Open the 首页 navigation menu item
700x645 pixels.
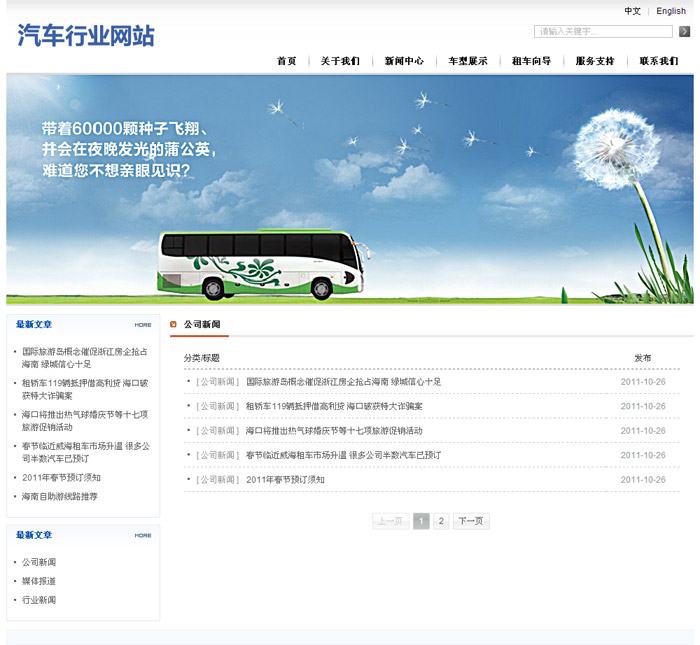pos(287,61)
